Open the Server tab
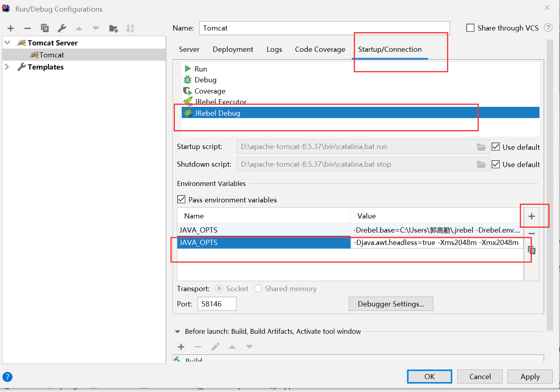The height and width of the screenshot is (392, 560). coord(189,49)
